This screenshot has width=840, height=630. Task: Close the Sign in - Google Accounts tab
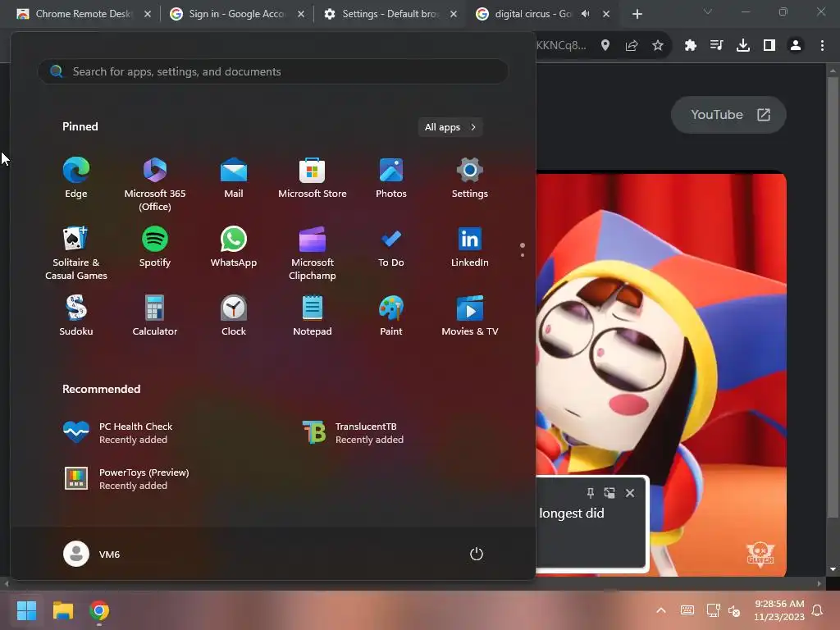(x=301, y=14)
